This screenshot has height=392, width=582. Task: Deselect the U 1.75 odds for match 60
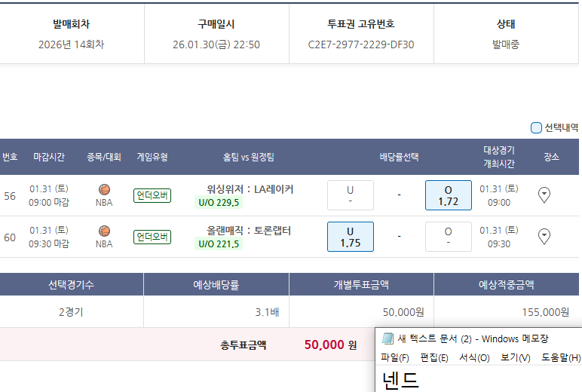pos(350,237)
